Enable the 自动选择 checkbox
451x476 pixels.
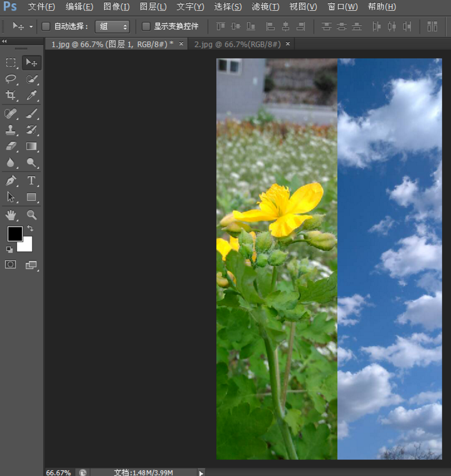[x=46, y=26]
